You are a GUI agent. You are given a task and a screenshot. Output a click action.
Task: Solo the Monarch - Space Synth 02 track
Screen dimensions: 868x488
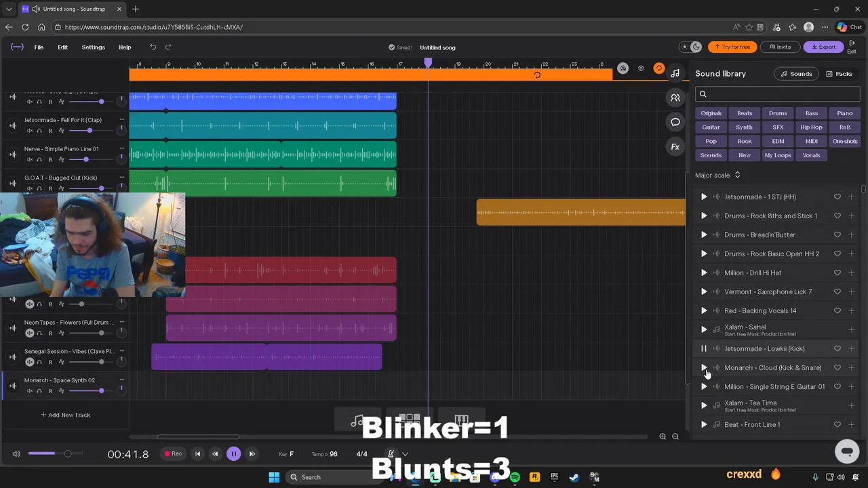39,391
